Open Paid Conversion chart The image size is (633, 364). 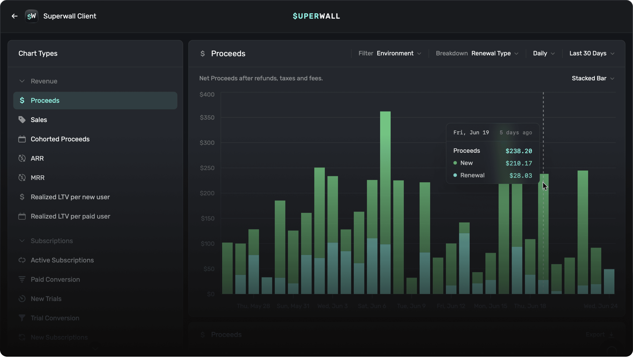pos(95,279)
